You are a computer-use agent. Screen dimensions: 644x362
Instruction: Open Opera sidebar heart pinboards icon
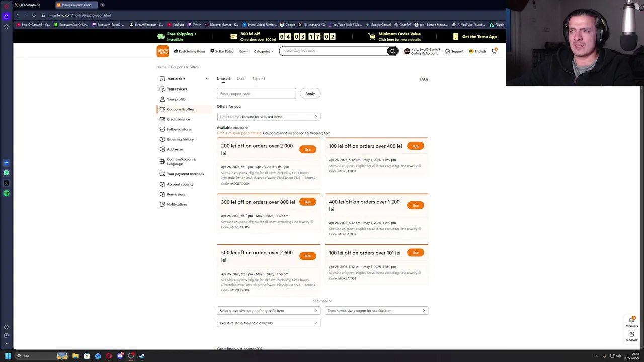point(6,327)
